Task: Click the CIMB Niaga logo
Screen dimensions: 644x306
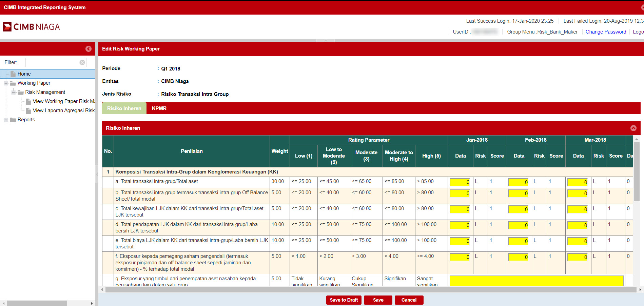Action: [32, 27]
